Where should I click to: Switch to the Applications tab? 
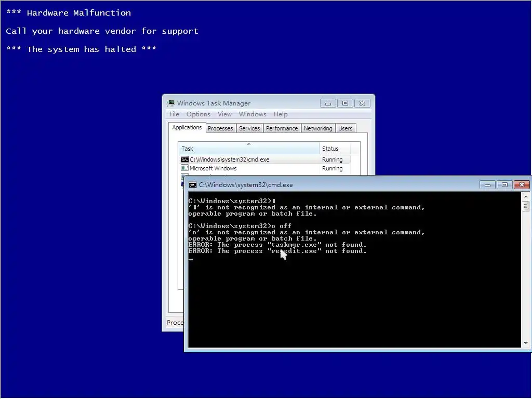[x=187, y=128]
